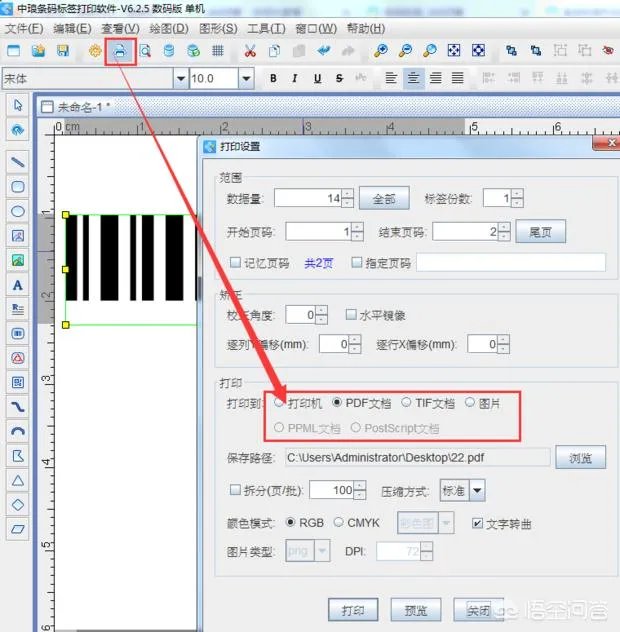The height and width of the screenshot is (632, 620).
Task: Create a new label document icon
Action: click(x=13, y=51)
